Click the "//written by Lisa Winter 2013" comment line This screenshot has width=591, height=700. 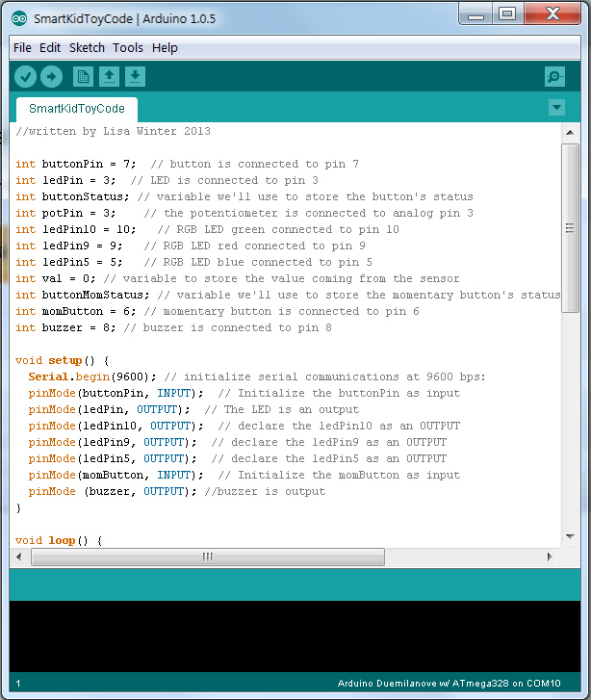tap(113, 131)
